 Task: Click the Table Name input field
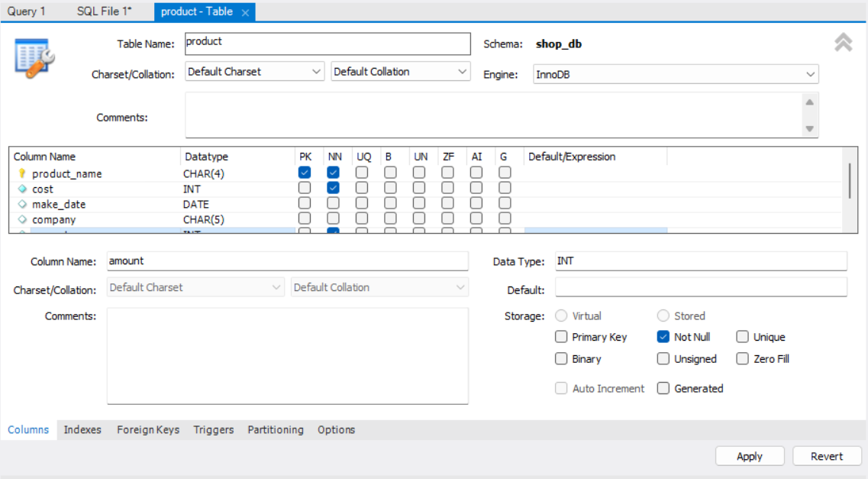click(x=328, y=44)
